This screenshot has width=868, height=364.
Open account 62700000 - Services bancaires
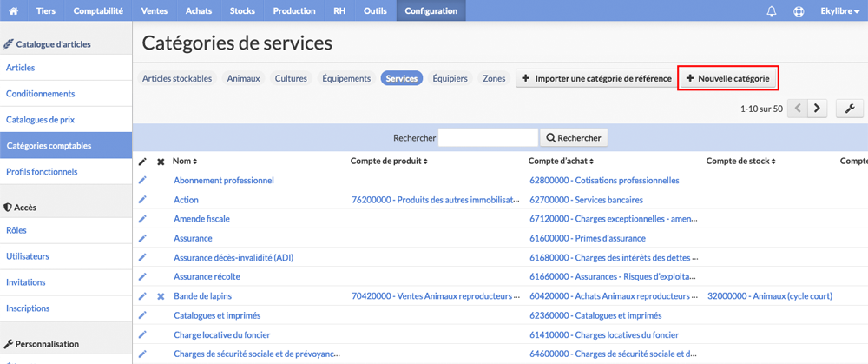[586, 200]
